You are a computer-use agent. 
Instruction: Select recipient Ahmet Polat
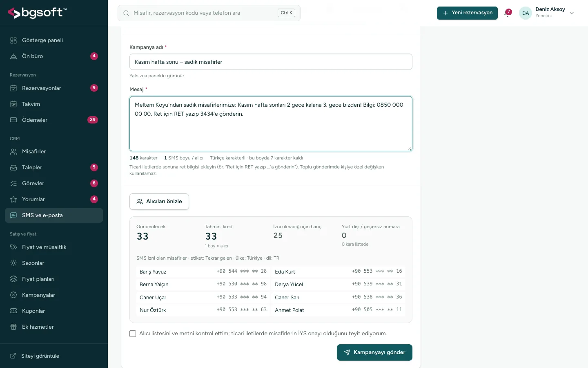point(339,310)
